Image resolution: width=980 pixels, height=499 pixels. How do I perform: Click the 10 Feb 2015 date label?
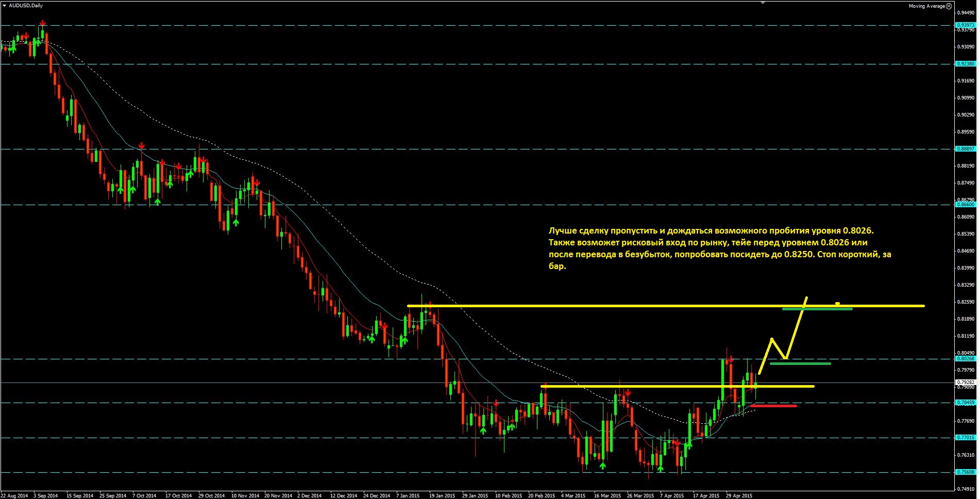(509, 495)
